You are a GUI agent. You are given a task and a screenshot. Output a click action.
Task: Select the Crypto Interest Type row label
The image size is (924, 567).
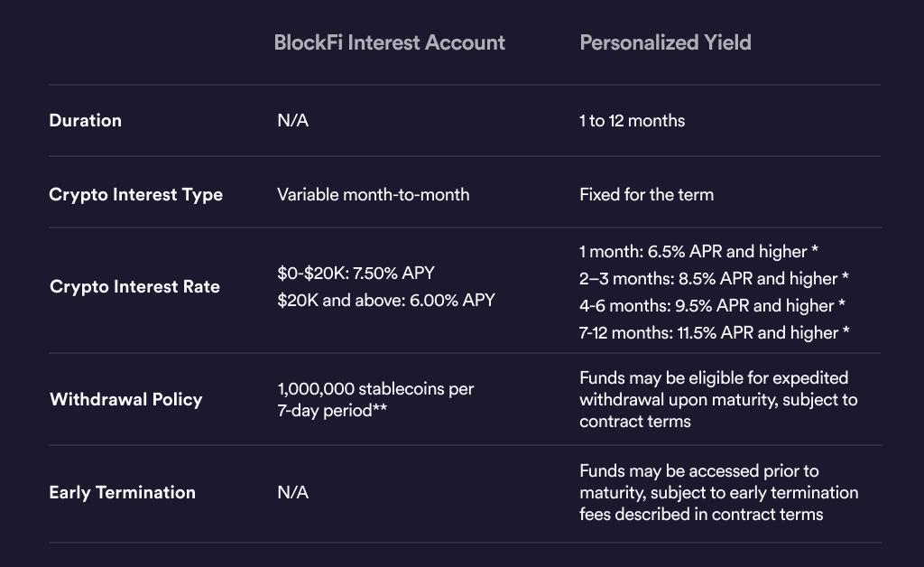click(x=135, y=194)
